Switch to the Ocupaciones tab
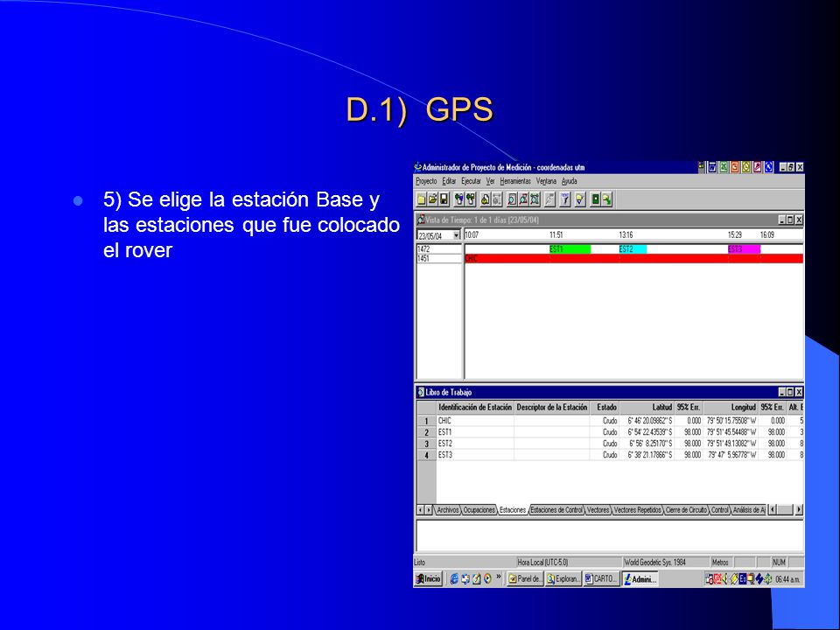This screenshot has width=840, height=630. (x=479, y=510)
